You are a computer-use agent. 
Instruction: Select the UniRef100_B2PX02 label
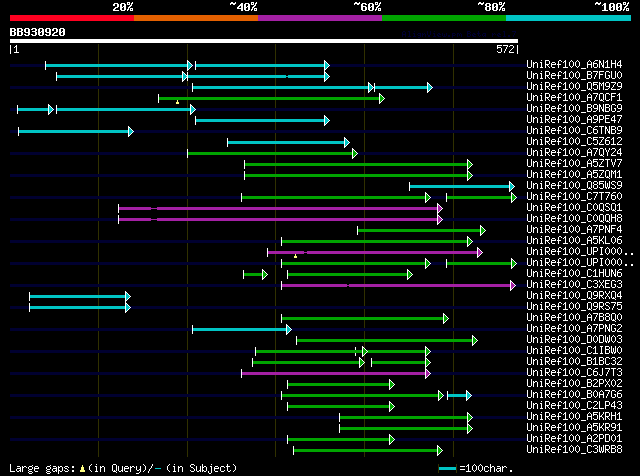tap(574, 384)
